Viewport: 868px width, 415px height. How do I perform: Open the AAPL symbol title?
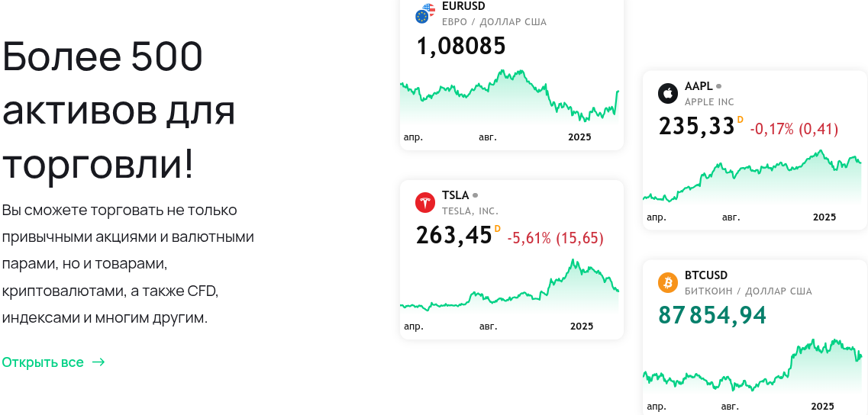pyautogui.click(x=699, y=85)
